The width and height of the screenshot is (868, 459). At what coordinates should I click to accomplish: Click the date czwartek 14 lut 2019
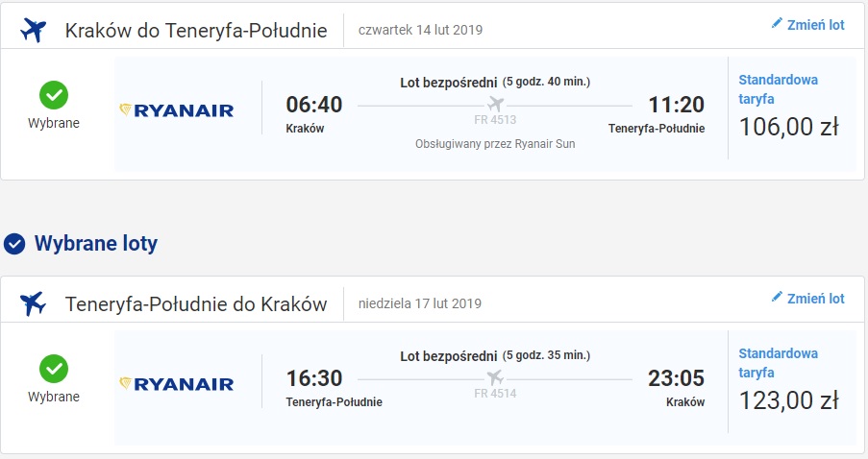(420, 30)
